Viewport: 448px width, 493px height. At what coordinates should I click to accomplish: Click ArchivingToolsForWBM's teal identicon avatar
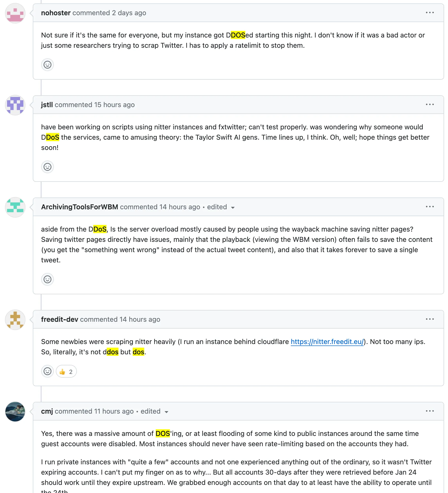point(15,207)
